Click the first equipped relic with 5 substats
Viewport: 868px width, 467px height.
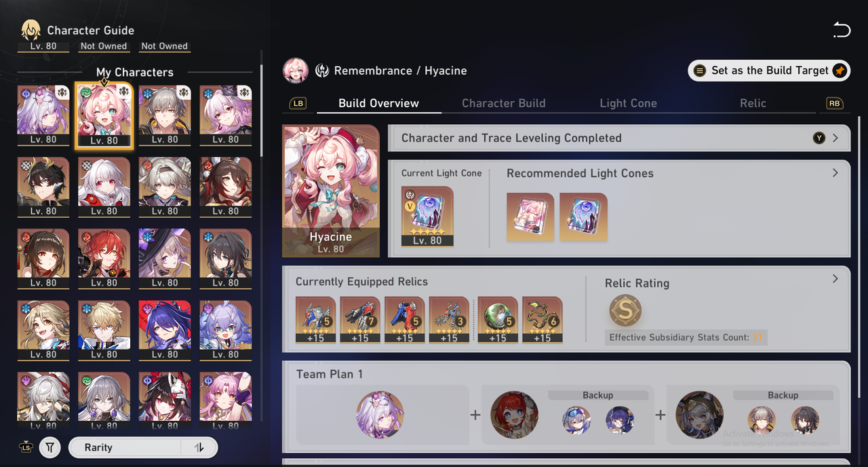click(315, 320)
